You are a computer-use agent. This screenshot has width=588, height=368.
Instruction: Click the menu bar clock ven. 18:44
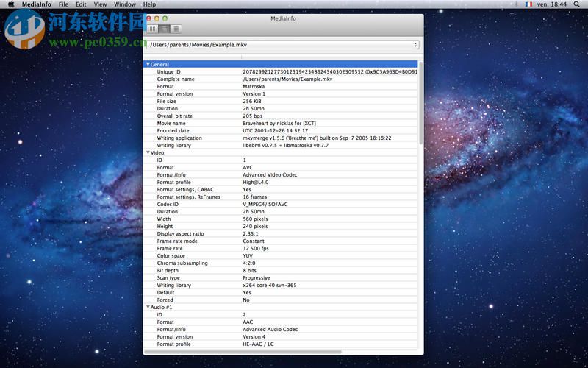(552, 4)
